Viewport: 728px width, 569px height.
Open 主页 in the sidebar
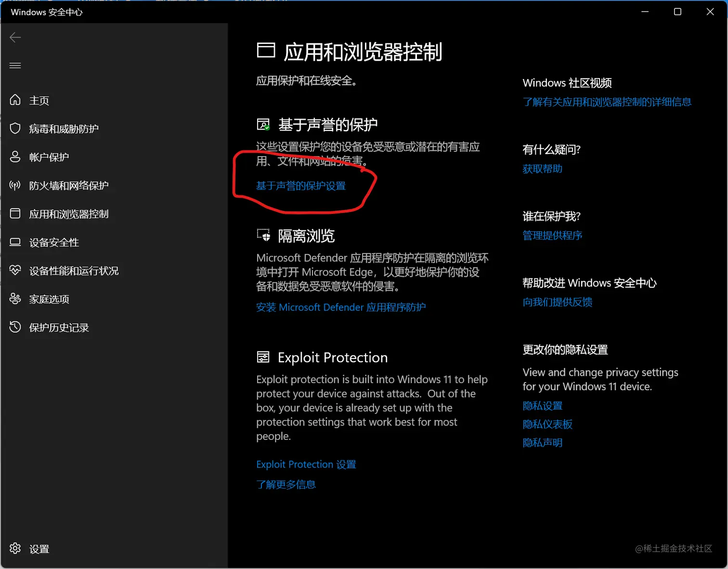click(x=39, y=100)
